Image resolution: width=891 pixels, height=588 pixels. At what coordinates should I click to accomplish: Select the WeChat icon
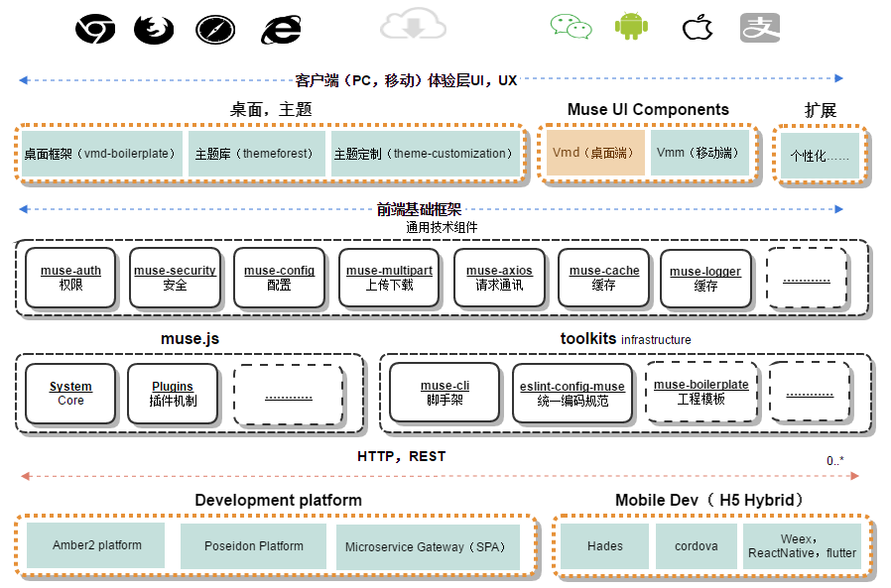click(571, 26)
